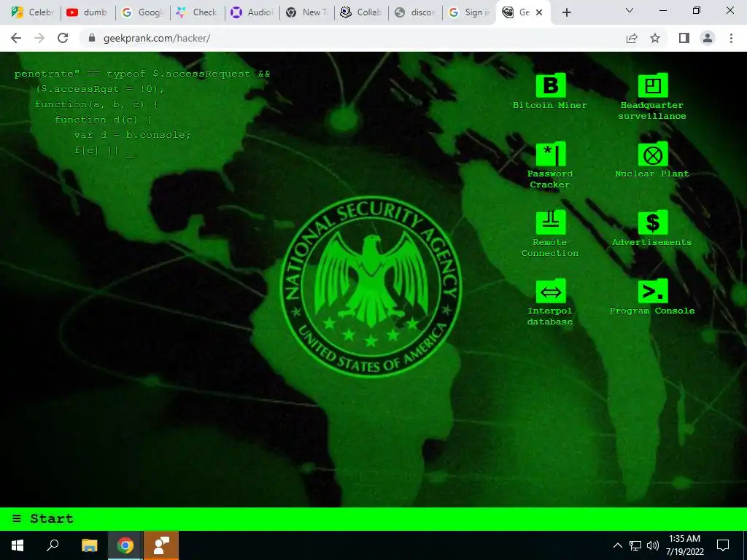
Task: Open the Chrome profile avatar
Action: (708, 38)
